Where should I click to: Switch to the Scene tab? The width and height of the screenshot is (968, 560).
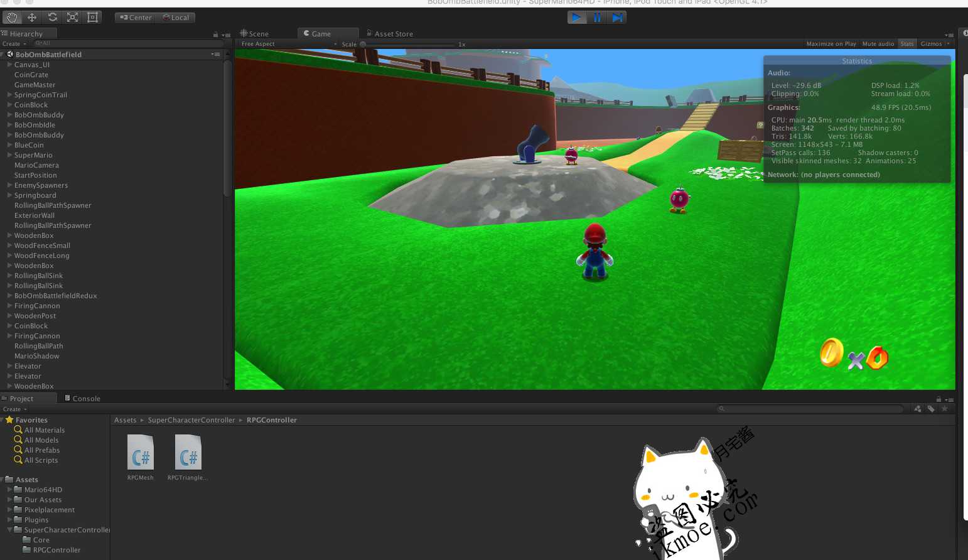point(254,34)
